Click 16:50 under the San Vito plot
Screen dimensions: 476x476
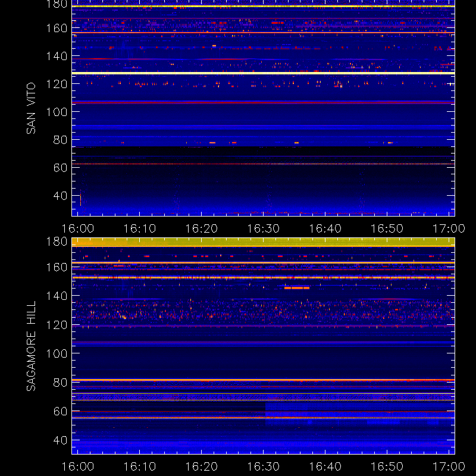click(387, 228)
